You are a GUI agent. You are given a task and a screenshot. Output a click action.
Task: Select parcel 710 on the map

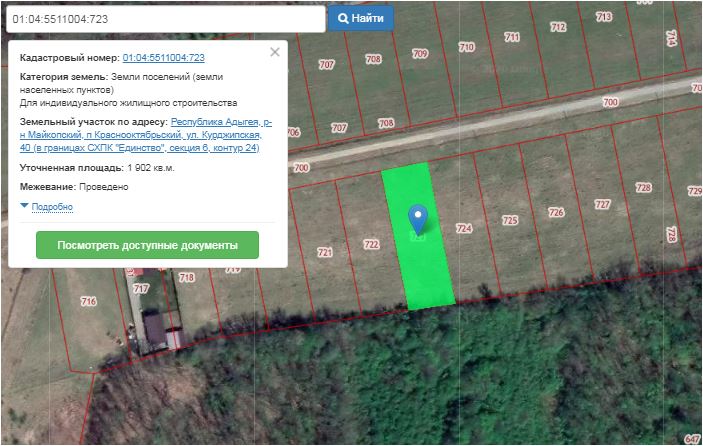466,47
